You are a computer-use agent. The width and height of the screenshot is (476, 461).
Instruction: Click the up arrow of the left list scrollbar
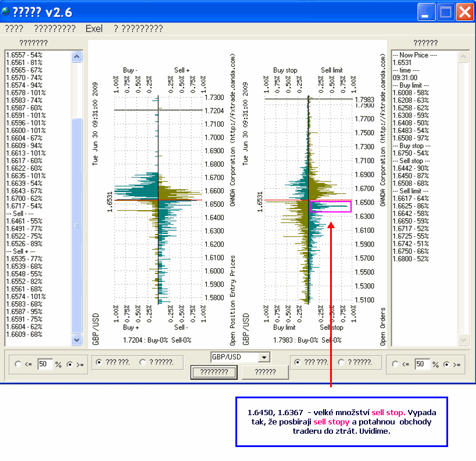tap(77, 56)
